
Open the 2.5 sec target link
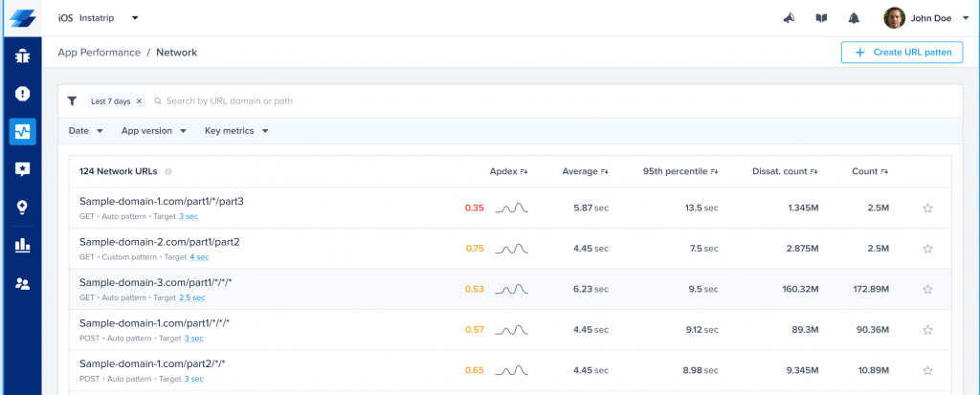191,297
